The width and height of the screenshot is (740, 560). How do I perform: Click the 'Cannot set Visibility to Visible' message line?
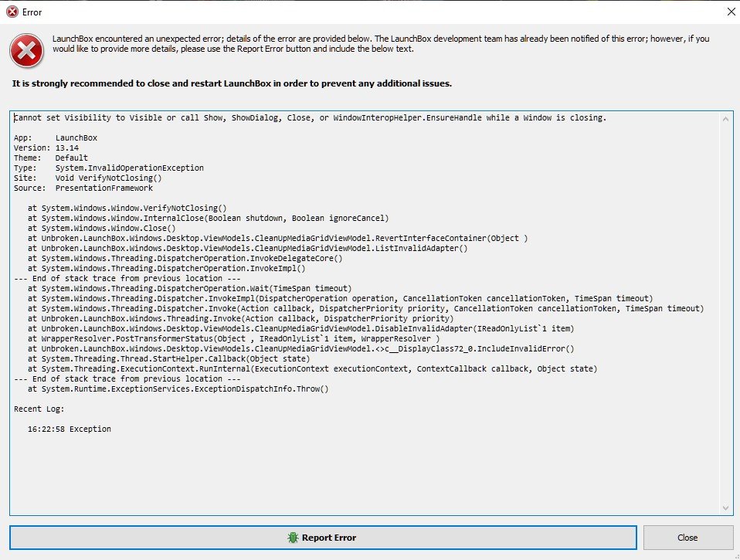[x=310, y=117]
